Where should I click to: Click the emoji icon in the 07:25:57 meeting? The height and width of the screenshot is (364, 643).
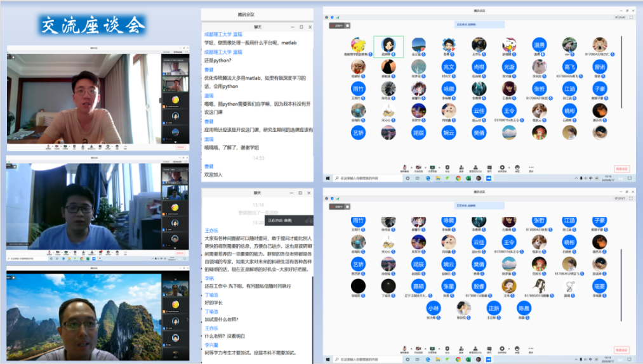point(517,349)
